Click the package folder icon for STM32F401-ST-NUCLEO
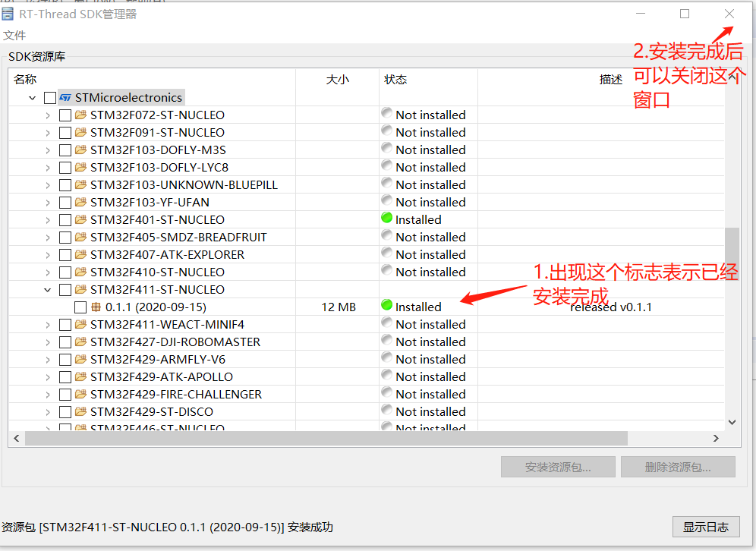This screenshot has height=551, width=756. point(80,219)
